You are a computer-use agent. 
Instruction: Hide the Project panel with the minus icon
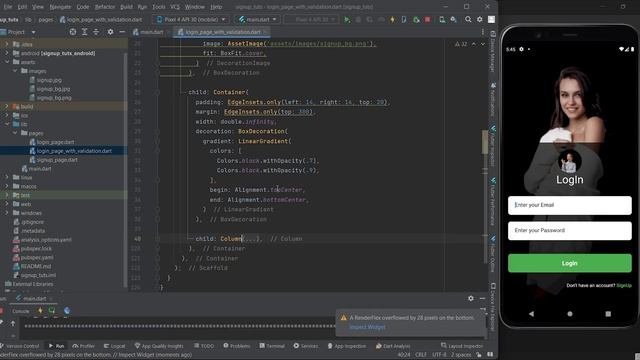click(x=122, y=32)
